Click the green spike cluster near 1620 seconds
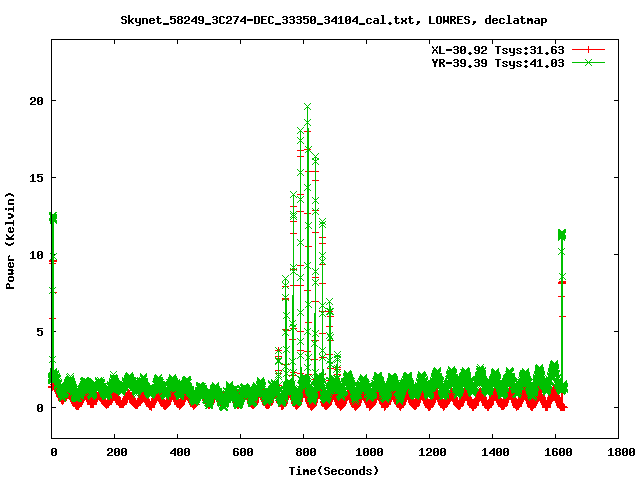Image resolution: width=640 pixels, height=480 pixels. pos(562,235)
